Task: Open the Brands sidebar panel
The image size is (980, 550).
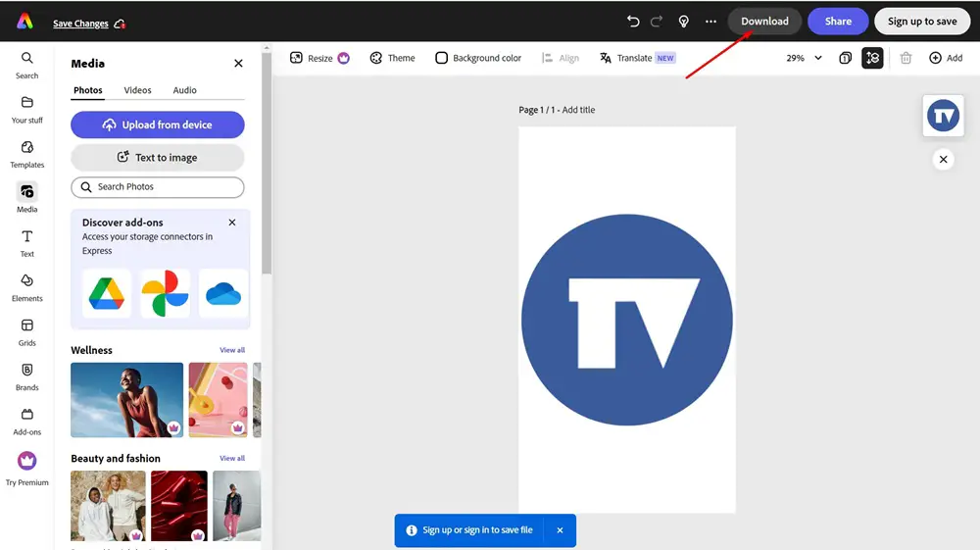Action: pyautogui.click(x=26, y=376)
